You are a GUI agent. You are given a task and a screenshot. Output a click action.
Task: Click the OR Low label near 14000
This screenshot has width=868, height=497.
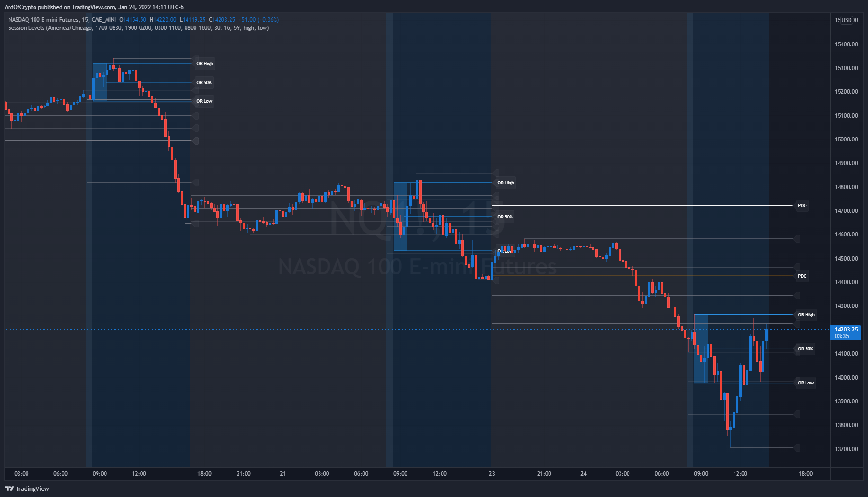tap(806, 383)
